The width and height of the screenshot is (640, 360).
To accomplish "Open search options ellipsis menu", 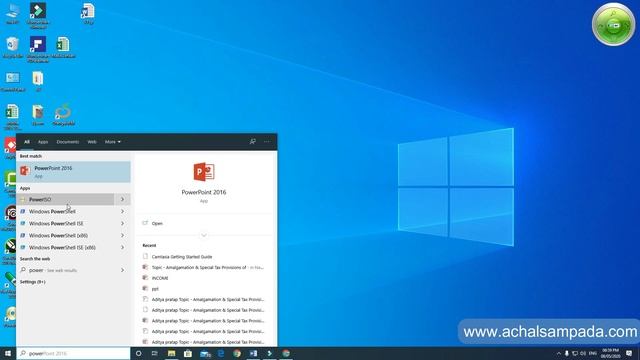I will [267, 142].
